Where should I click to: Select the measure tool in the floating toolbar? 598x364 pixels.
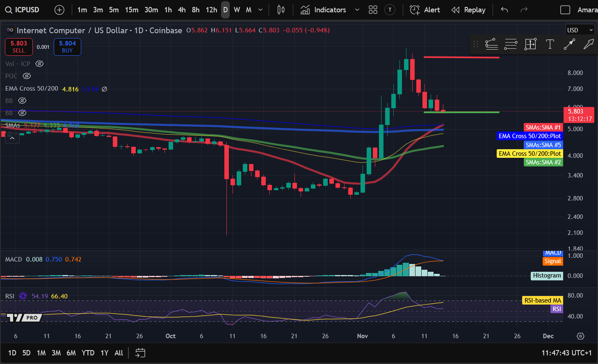[x=530, y=44]
